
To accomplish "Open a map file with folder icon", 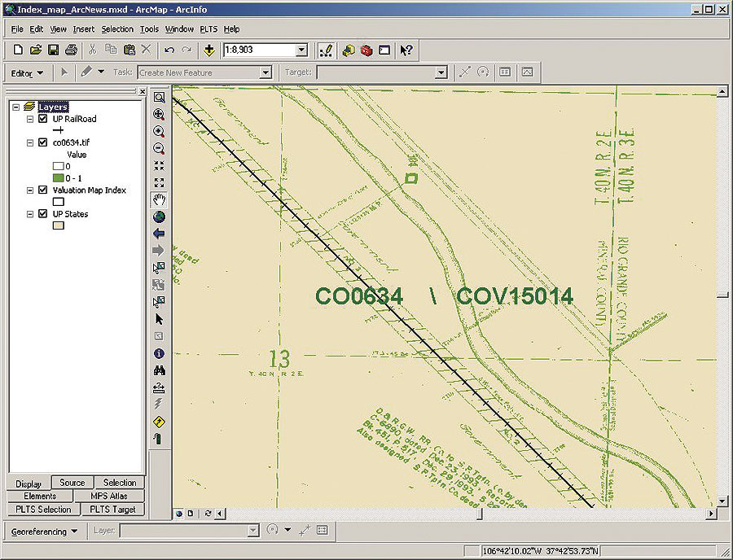I will tap(36, 50).
